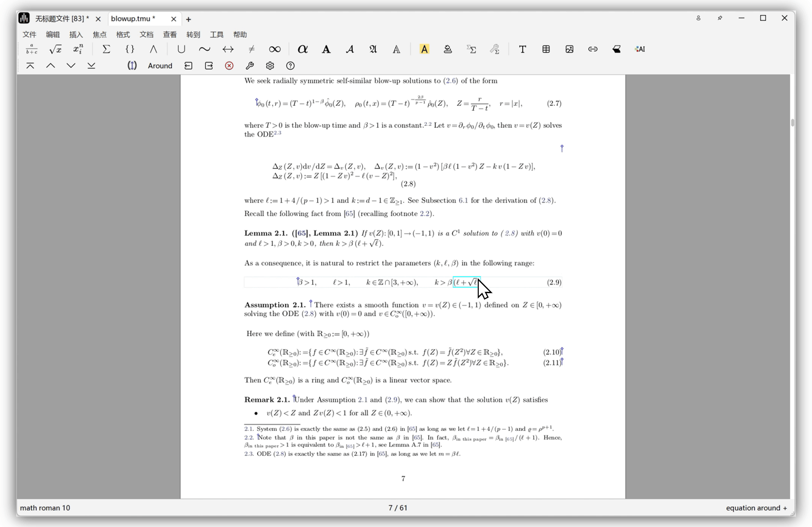Expand the Around bracket dropdown
The height and width of the screenshot is (527, 812).
point(160,66)
